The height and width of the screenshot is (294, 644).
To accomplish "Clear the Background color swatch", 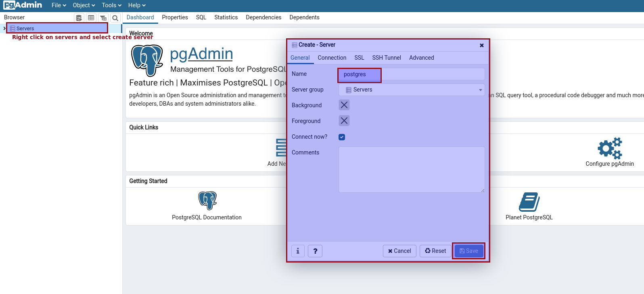I will [x=344, y=105].
